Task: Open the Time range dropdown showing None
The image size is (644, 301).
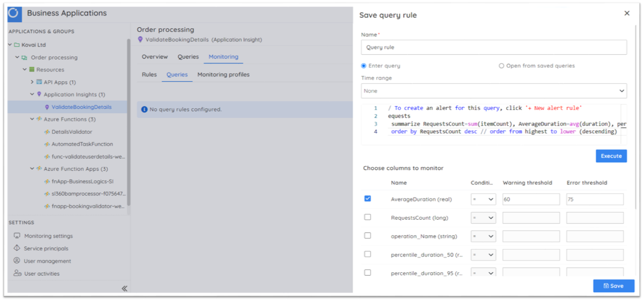Action: point(493,90)
